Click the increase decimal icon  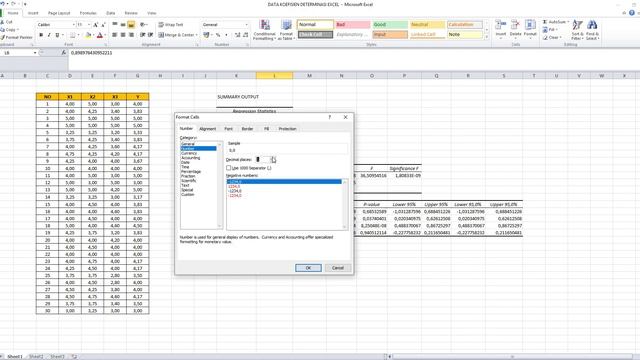click(238, 35)
